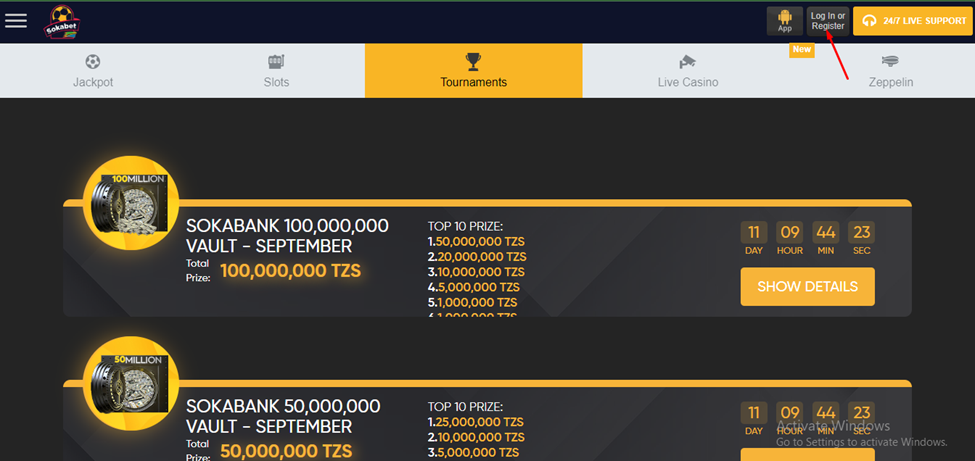Click the Zeppelin airship icon

pos(890,61)
